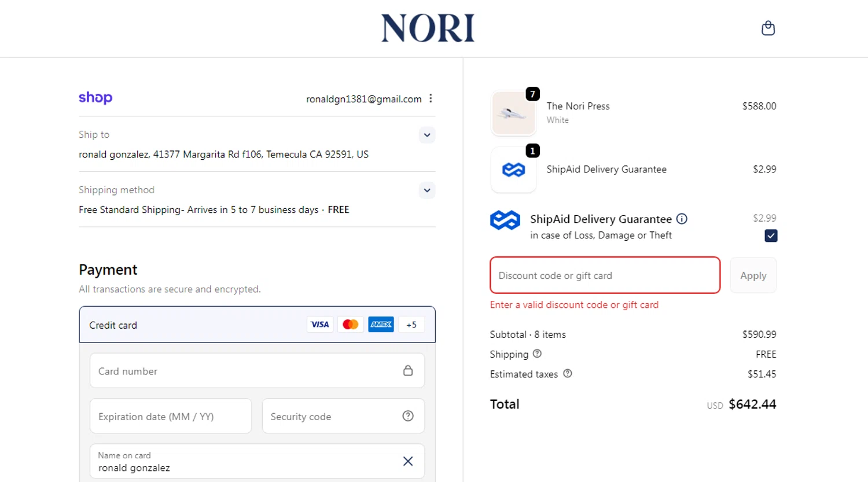Viewport: 868px width, 482px height.
Task: Expand the Ship to address section
Action: click(x=427, y=135)
